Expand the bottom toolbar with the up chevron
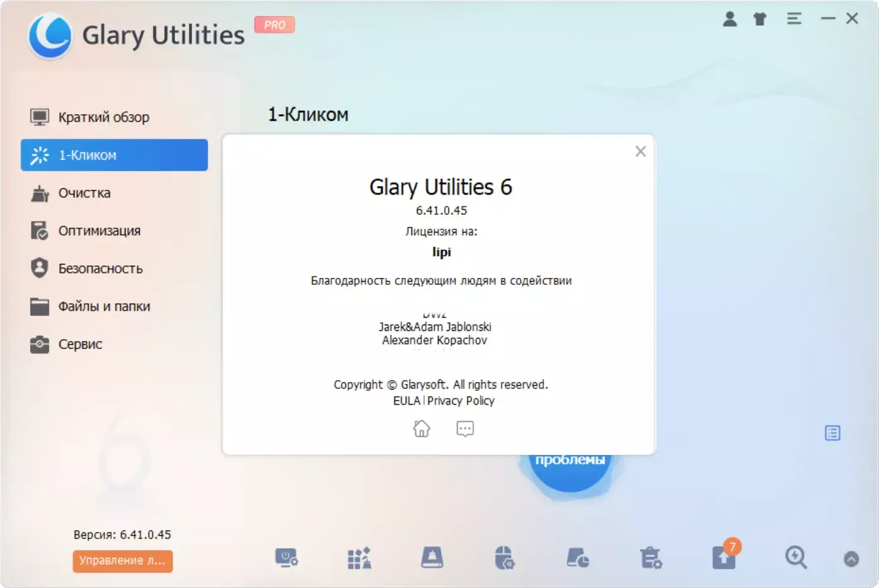The height and width of the screenshot is (588, 879). click(851, 559)
